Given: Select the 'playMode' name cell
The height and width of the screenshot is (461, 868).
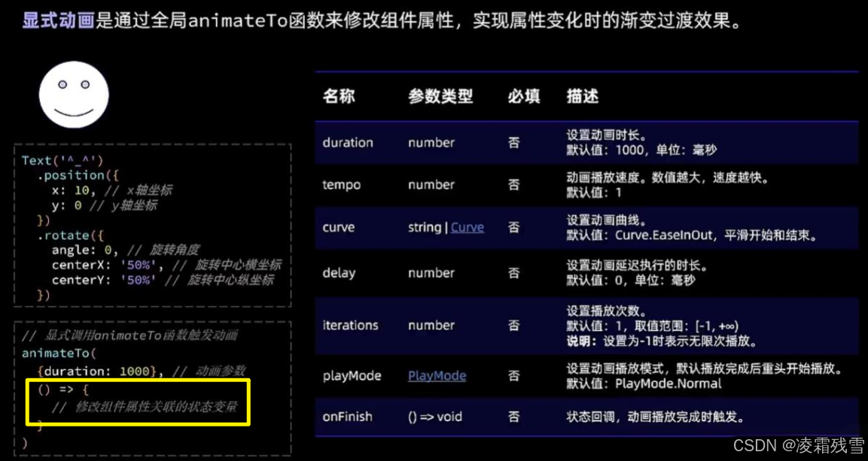Looking at the screenshot, I should 352,376.
